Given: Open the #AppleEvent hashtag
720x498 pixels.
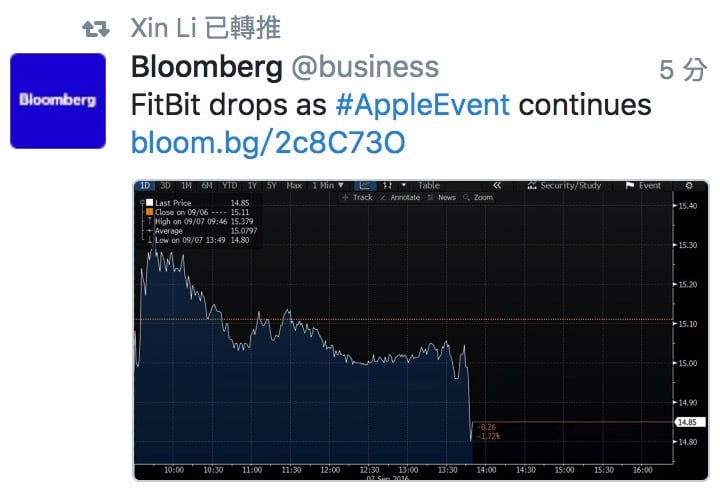Looking at the screenshot, I should point(422,105).
